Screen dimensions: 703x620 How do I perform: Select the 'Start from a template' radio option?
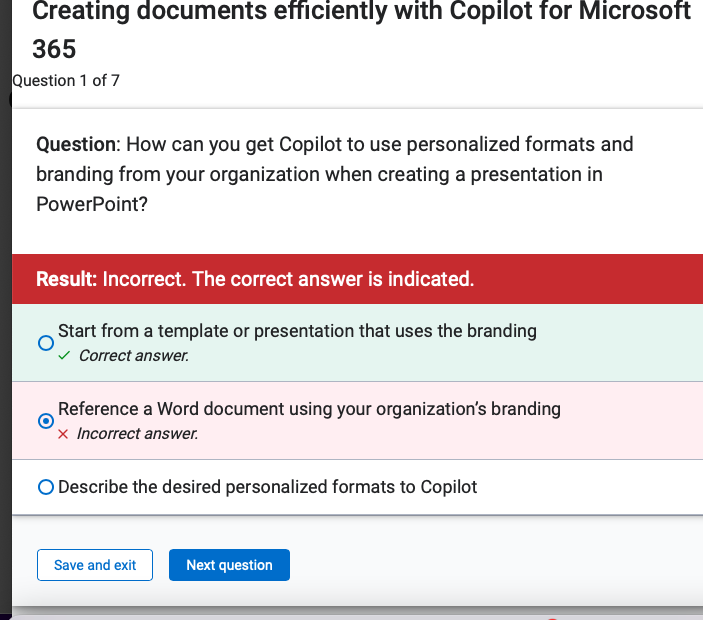click(46, 343)
